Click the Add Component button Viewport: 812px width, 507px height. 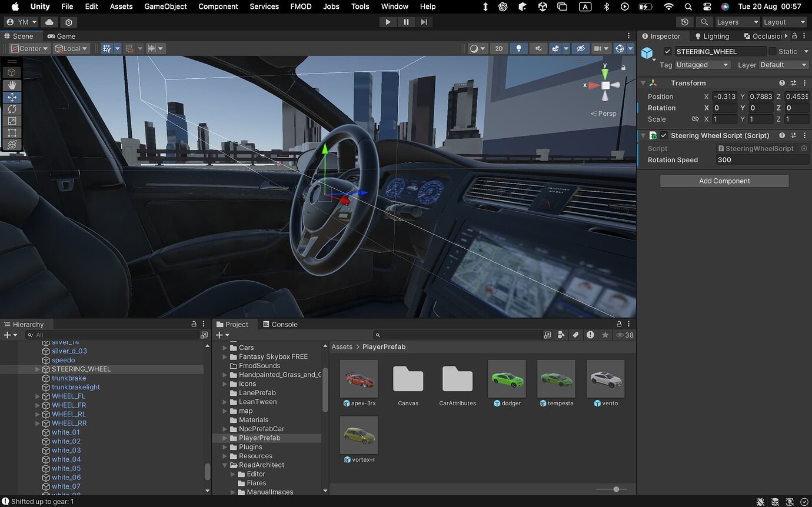pyautogui.click(x=724, y=181)
